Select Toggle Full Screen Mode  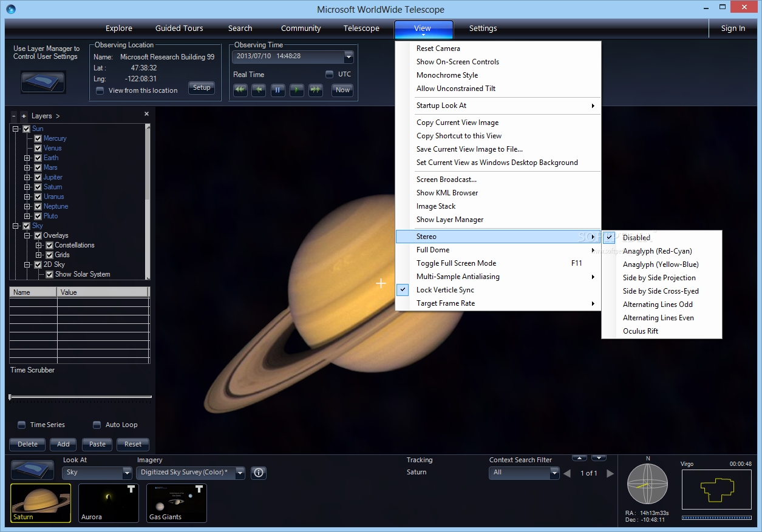click(498, 263)
